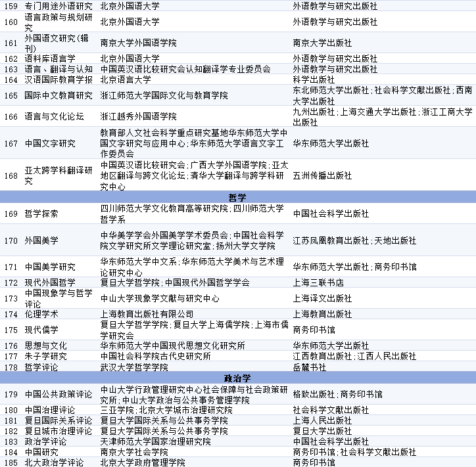The image size is (476, 467).
Task: Select 中国治理评论 title
Action: 50,410
